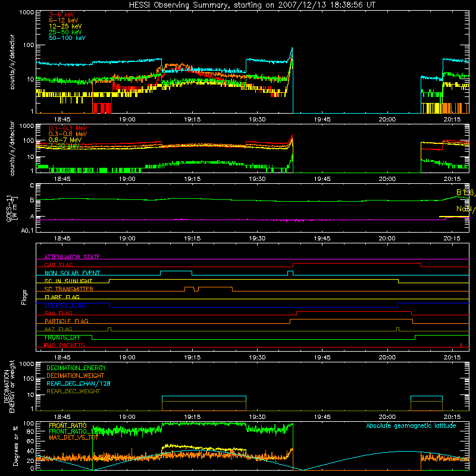Viewport: 476px width, 476px height.
Task: Select the FRONTS_OFF flag label
Action: pyautogui.click(x=62, y=337)
